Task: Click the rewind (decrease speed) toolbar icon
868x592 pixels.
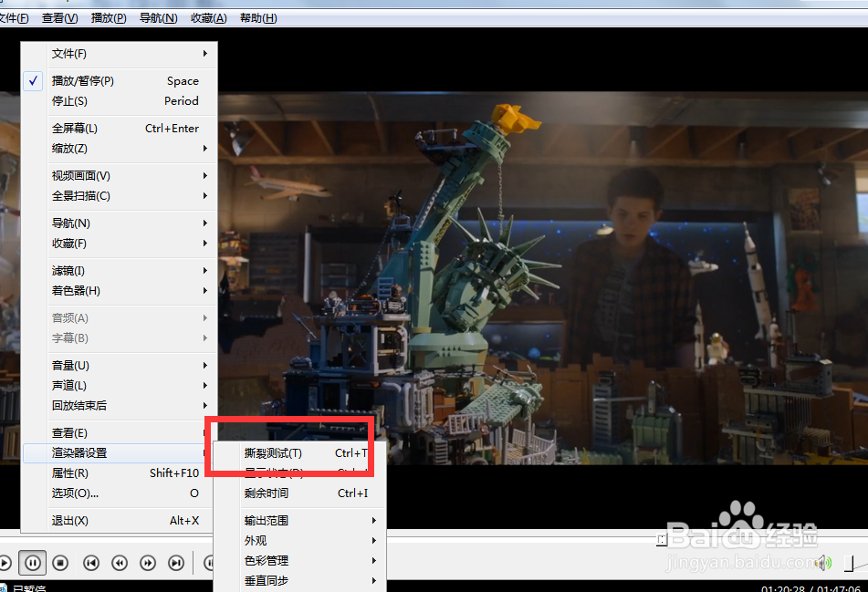Action: 120,563
